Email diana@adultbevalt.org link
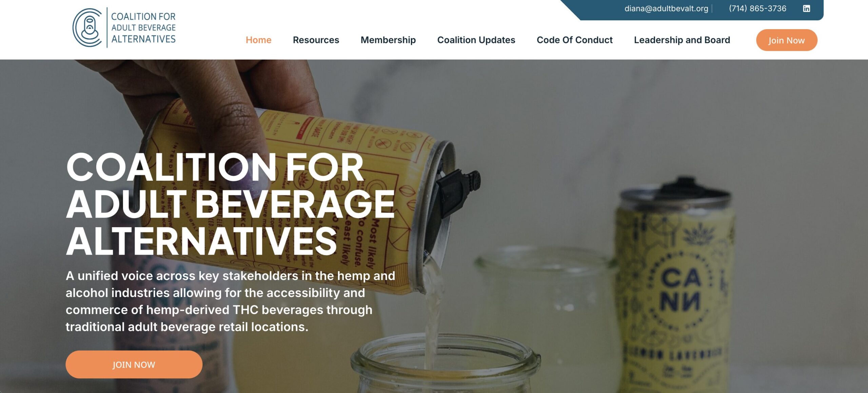The image size is (868, 393). pyautogui.click(x=666, y=8)
